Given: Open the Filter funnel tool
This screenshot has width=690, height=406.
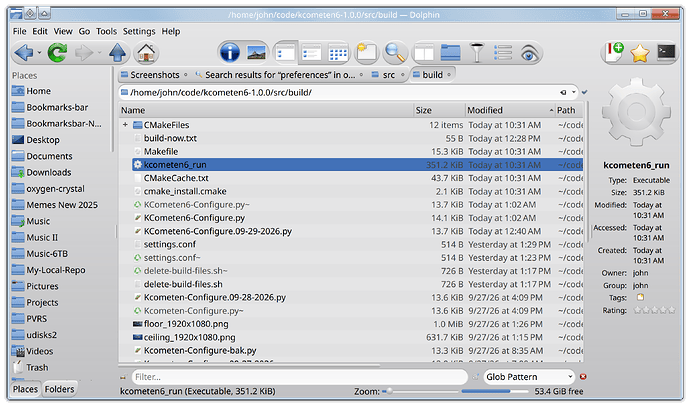Looking at the screenshot, I should click(477, 53).
